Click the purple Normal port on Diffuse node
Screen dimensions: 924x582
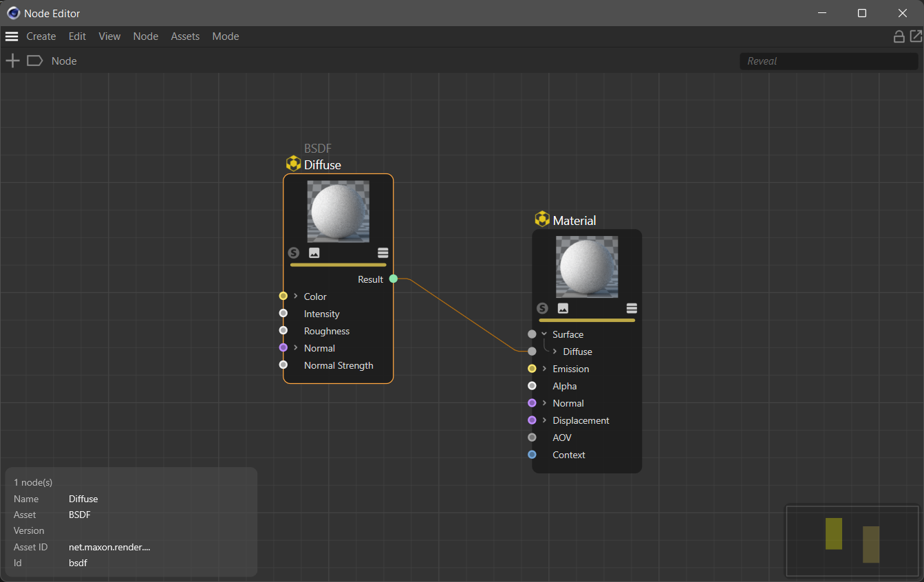[x=283, y=347]
